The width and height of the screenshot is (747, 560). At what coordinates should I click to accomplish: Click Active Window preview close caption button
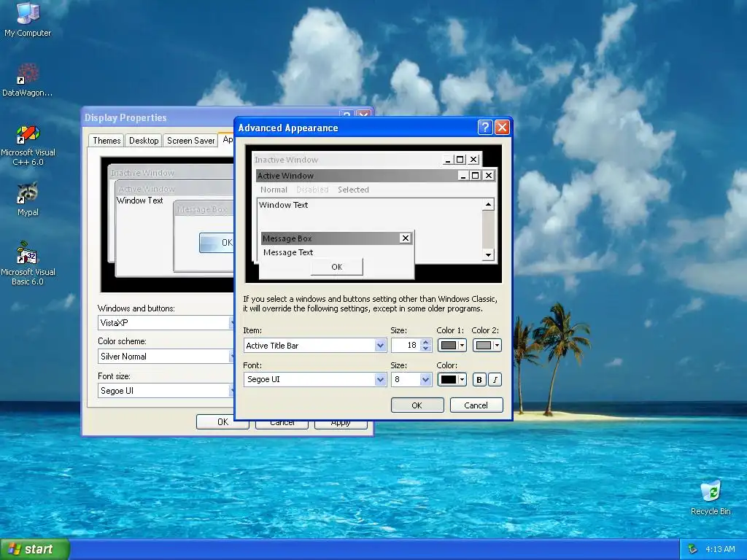tap(488, 176)
